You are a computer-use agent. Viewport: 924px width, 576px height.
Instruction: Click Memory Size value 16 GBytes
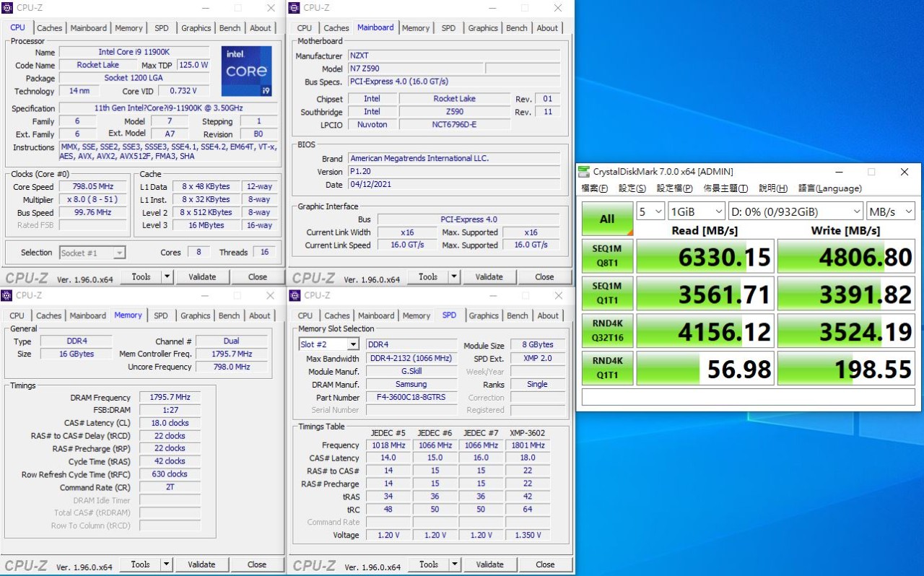click(76, 354)
